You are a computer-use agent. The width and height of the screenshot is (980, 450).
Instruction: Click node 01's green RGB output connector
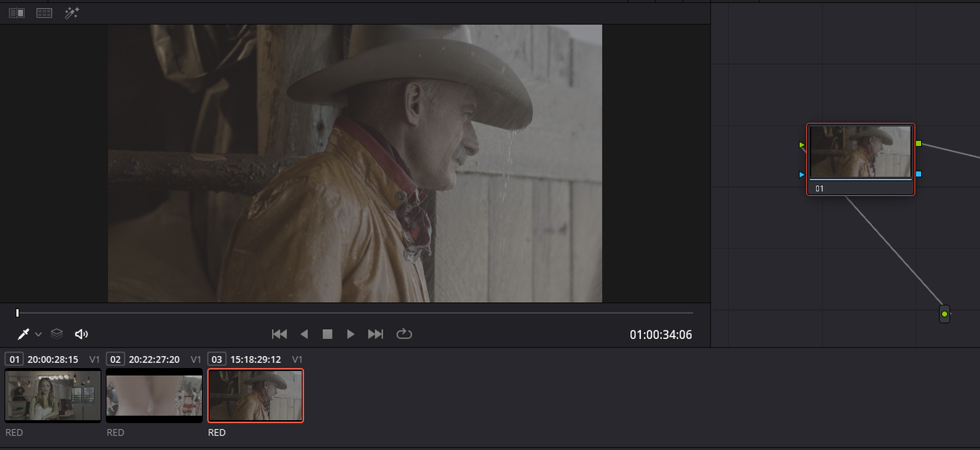[918, 143]
